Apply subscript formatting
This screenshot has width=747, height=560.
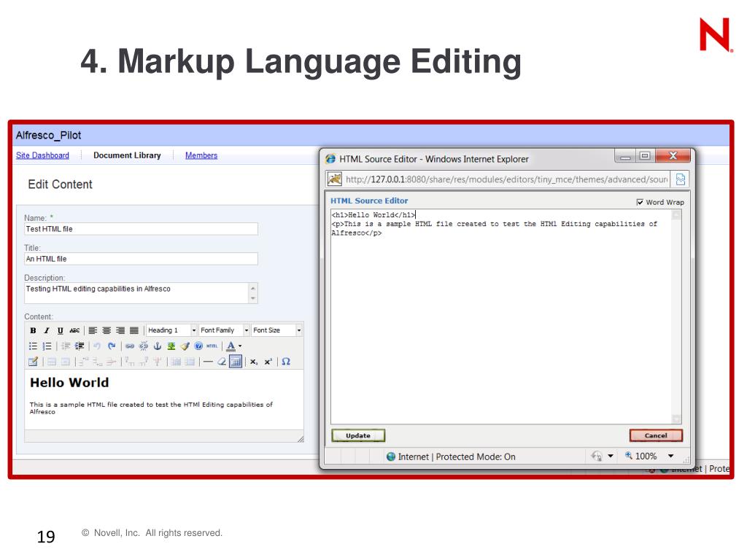tap(254, 362)
